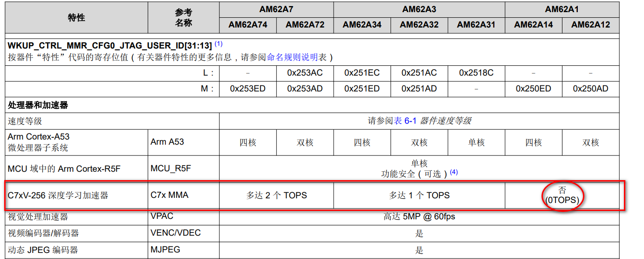Select the AM62A72 column header
644x259 pixels.
[305, 25]
